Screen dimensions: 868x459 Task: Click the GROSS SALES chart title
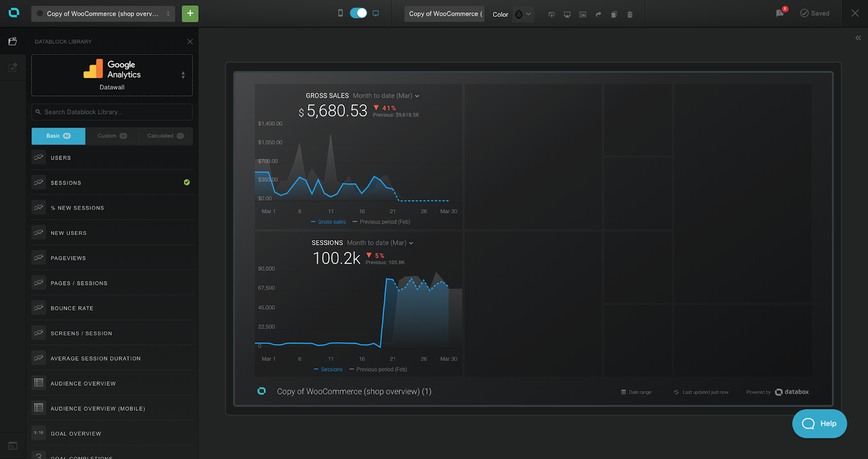point(327,96)
